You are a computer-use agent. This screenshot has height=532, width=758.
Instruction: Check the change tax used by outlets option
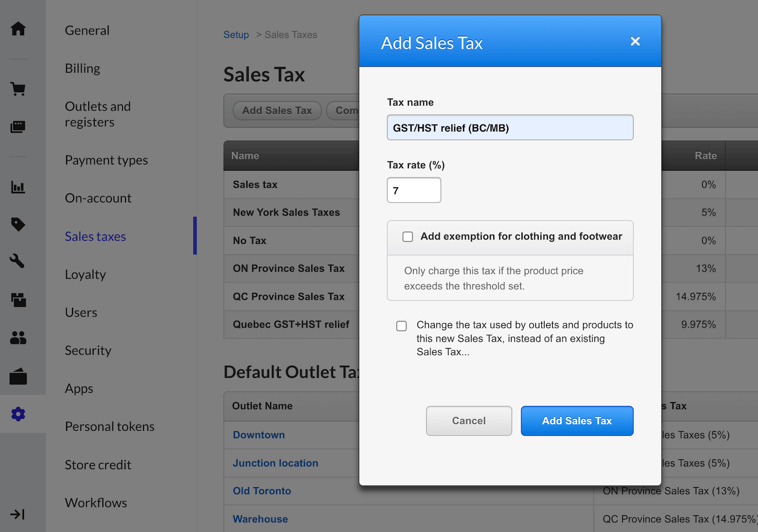[x=401, y=326]
